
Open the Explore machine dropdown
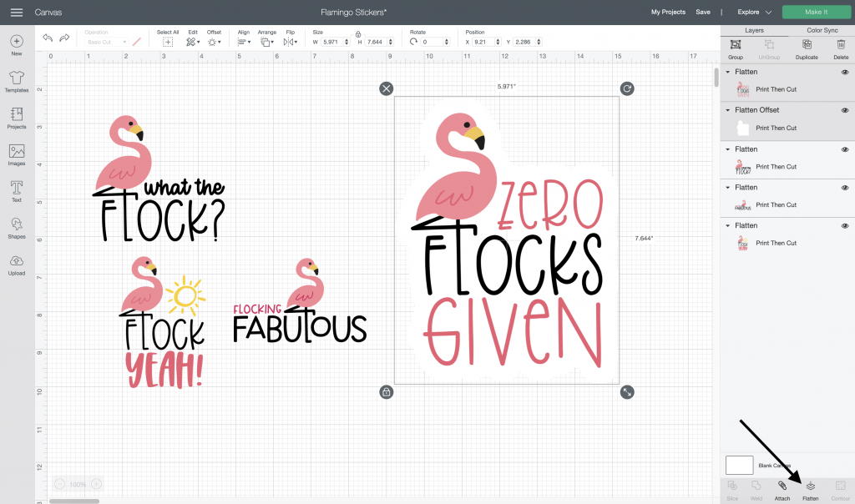coord(754,12)
